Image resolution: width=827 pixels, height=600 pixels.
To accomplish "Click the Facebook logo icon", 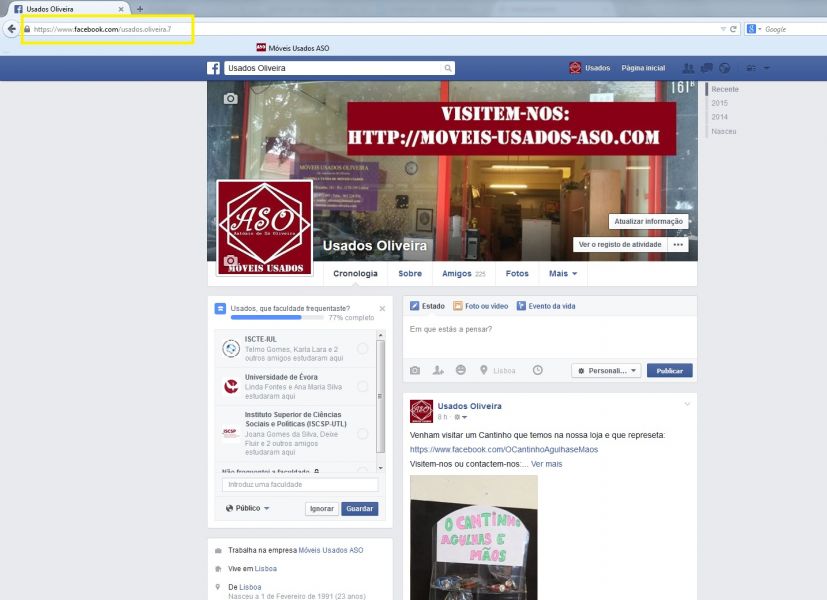I will 213,68.
